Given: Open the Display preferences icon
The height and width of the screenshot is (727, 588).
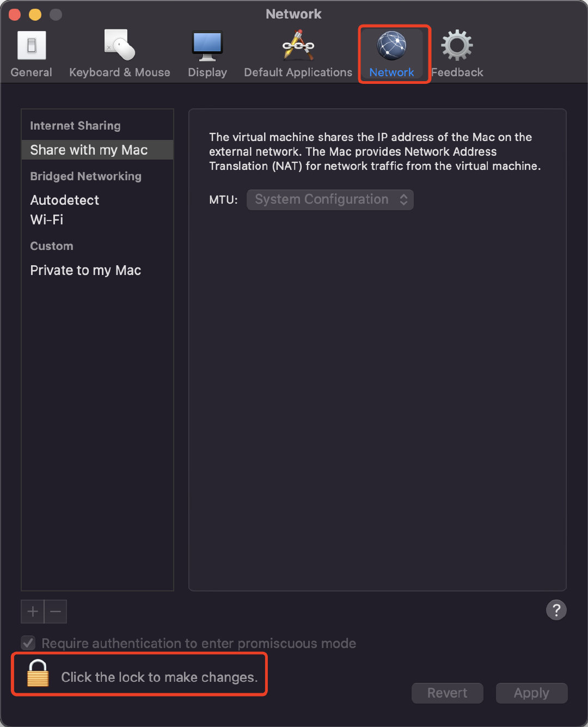Looking at the screenshot, I should pos(207,46).
